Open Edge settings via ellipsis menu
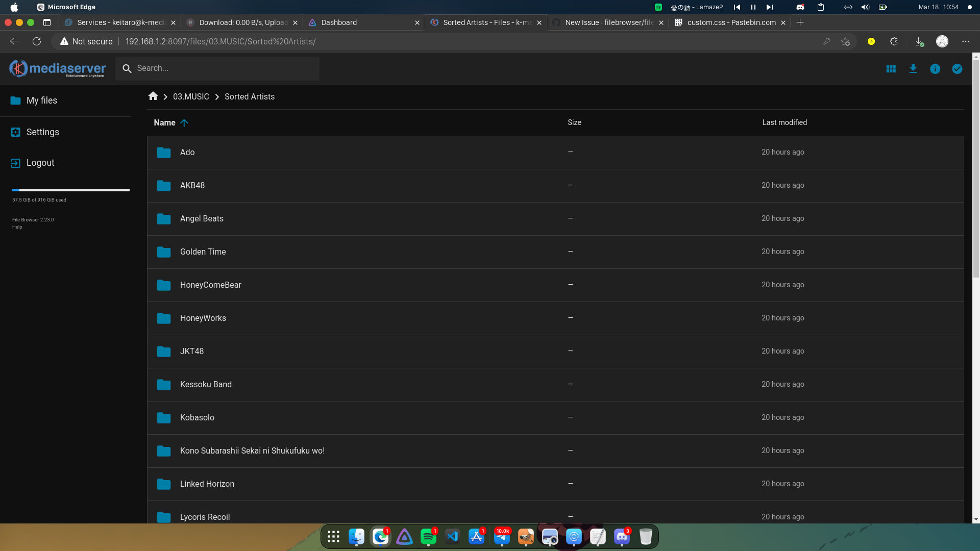980x551 pixels. (966, 41)
